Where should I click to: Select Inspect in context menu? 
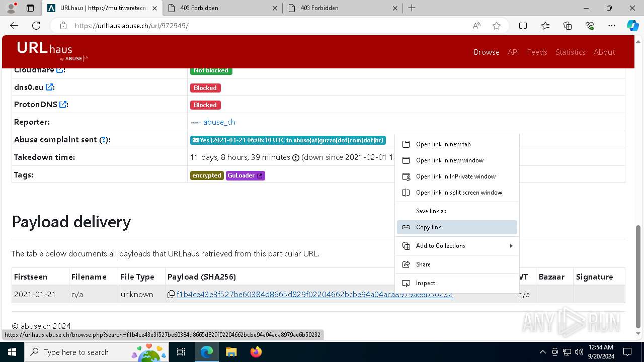(457, 283)
